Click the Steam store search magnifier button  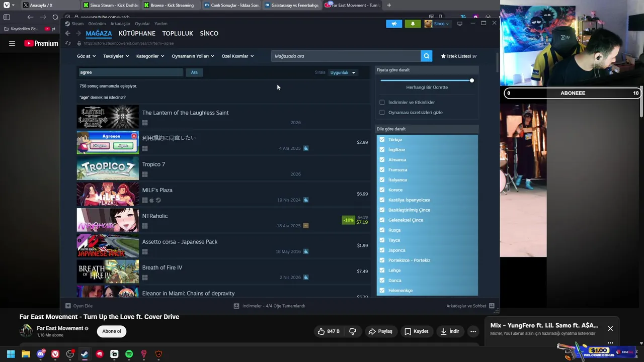pos(427,56)
